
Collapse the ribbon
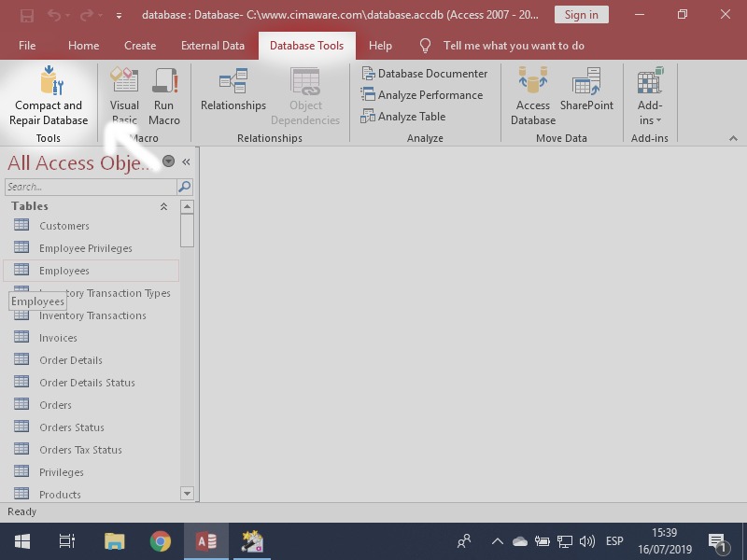(733, 137)
